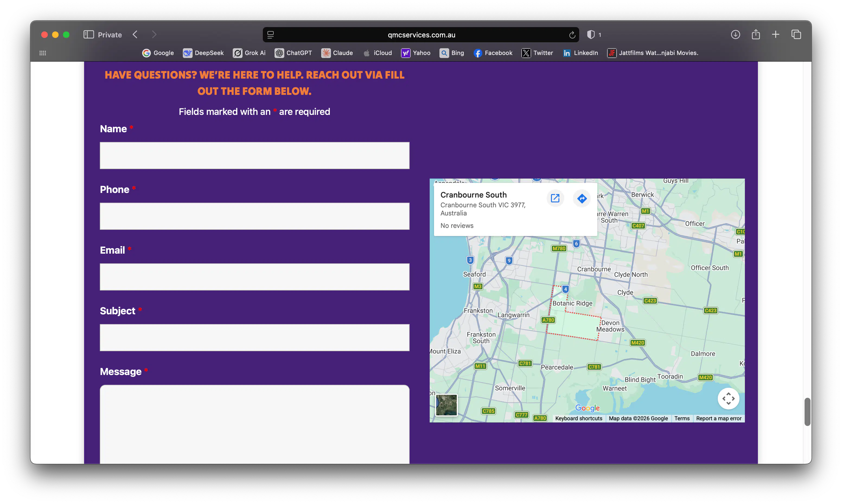Get directions to Cranbourne South
842x504 pixels.
[582, 198]
